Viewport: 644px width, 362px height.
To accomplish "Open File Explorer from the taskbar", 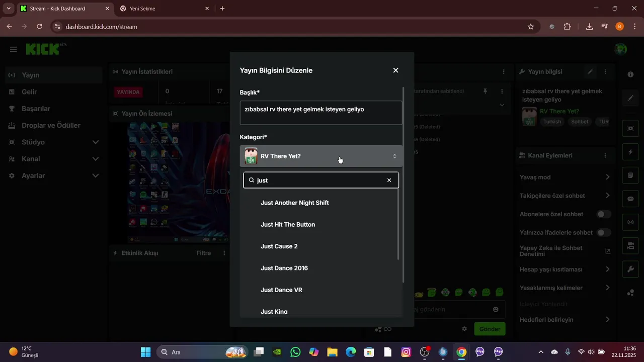I will click(x=332, y=352).
